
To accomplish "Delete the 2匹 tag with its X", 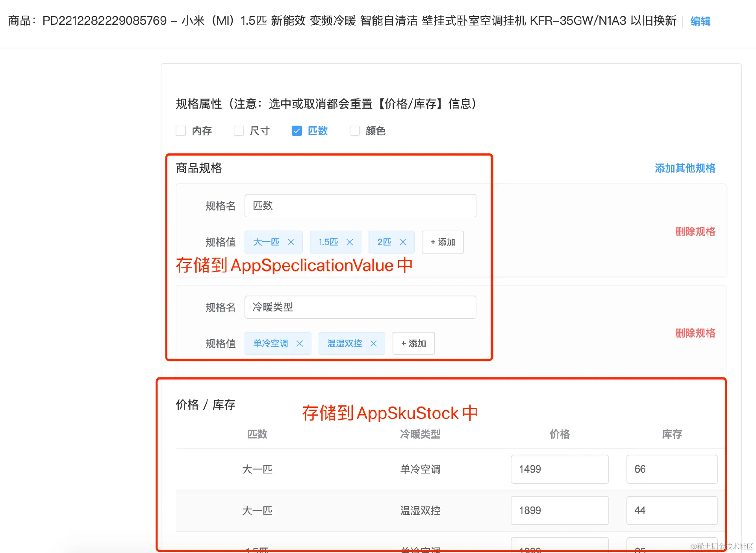I will click(403, 242).
